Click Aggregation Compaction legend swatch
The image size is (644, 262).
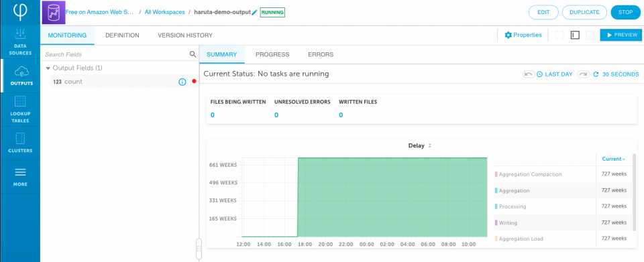pyautogui.click(x=496, y=174)
